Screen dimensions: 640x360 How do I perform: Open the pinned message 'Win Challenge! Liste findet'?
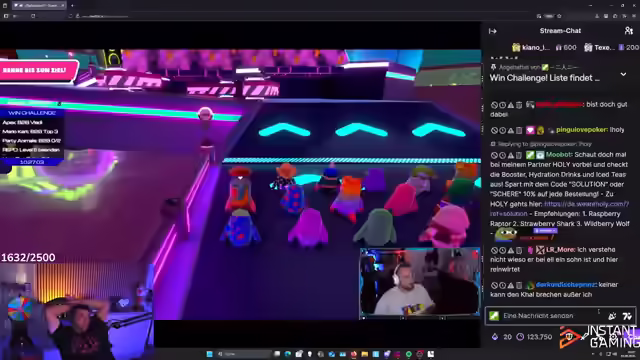point(544,78)
